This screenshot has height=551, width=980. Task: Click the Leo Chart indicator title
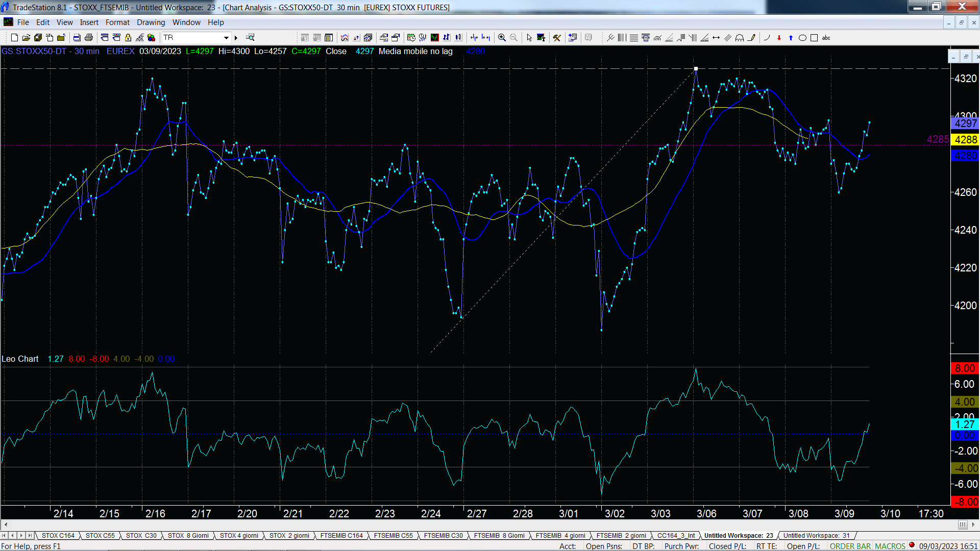[x=20, y=359]
